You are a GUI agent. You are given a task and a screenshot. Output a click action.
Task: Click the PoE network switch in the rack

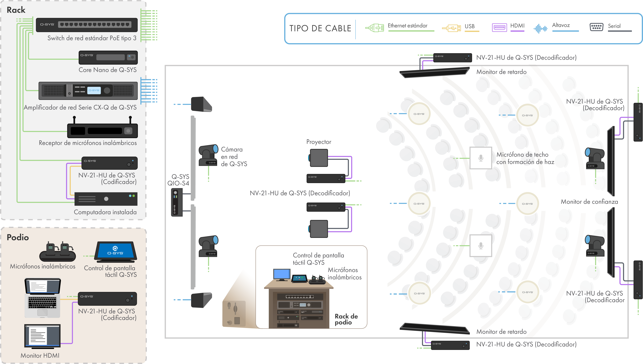[87, 25]
